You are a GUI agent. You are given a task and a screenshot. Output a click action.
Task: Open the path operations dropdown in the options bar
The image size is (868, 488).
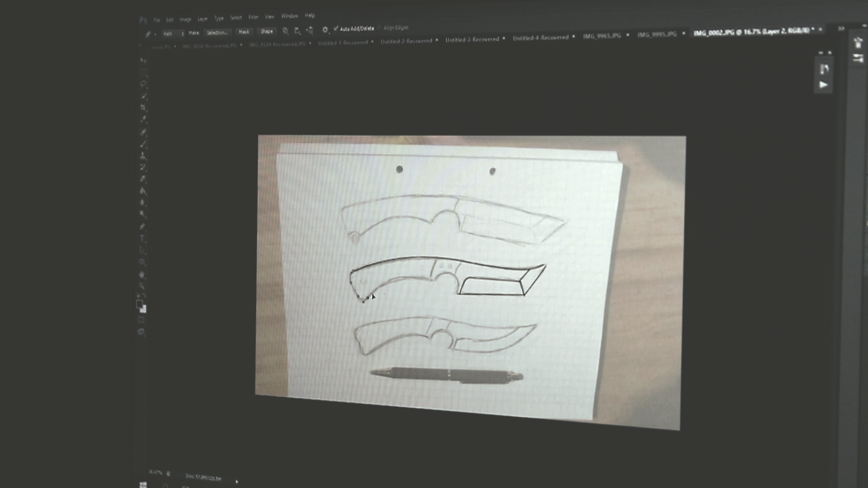(x=285, y=32)
